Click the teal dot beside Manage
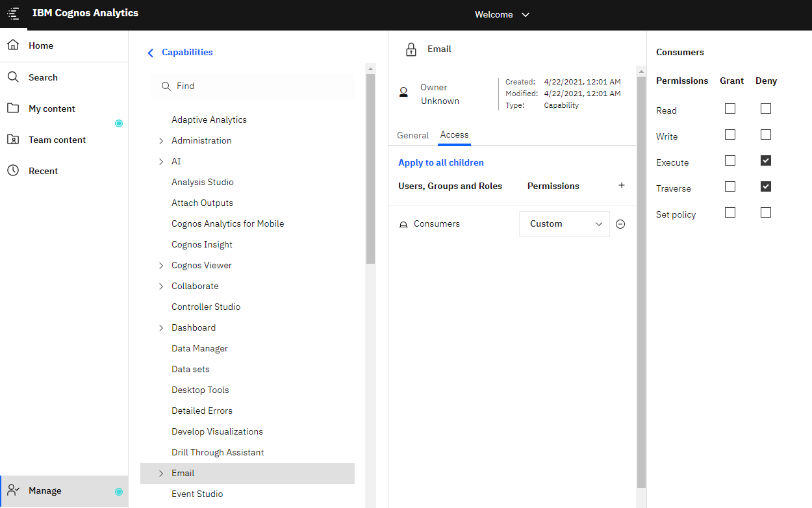Viewport: 812px width, 508px height. click(119, 492)
